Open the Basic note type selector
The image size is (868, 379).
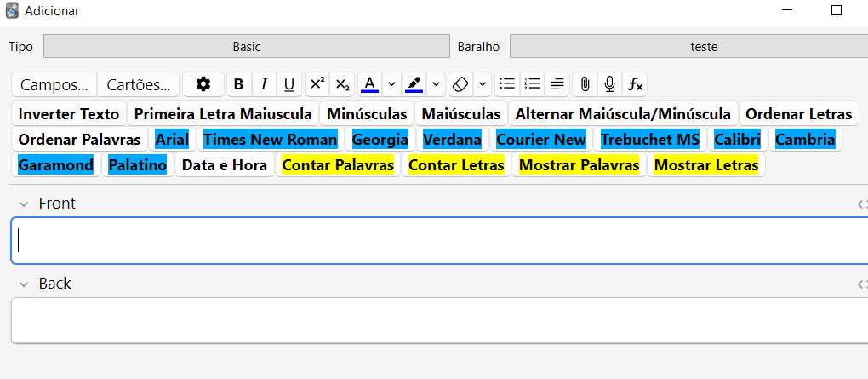tap(246, 47)
